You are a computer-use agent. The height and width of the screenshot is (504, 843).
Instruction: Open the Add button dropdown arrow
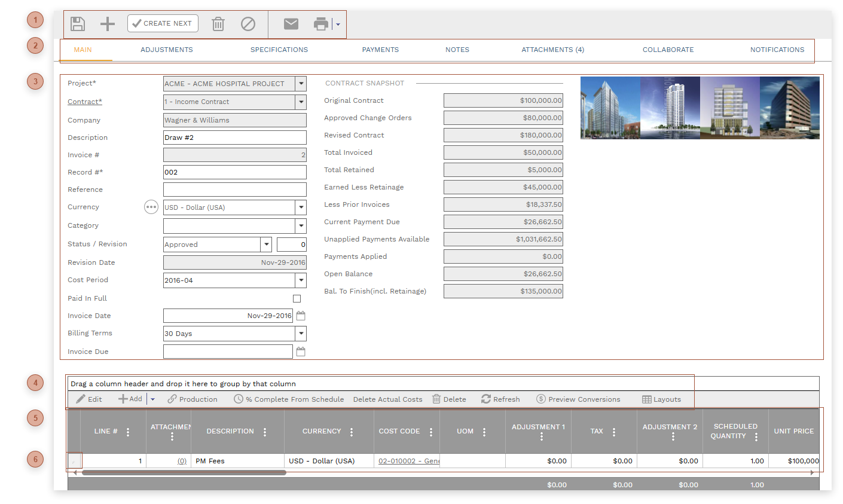click(x=154, y=399)
